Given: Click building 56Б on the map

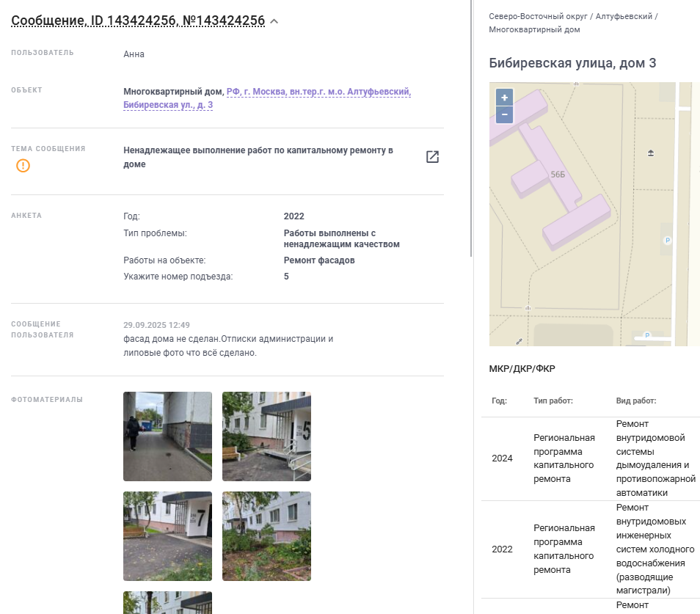Looking at the screenshot, I should pyautogui.click(x=558, y=175).
